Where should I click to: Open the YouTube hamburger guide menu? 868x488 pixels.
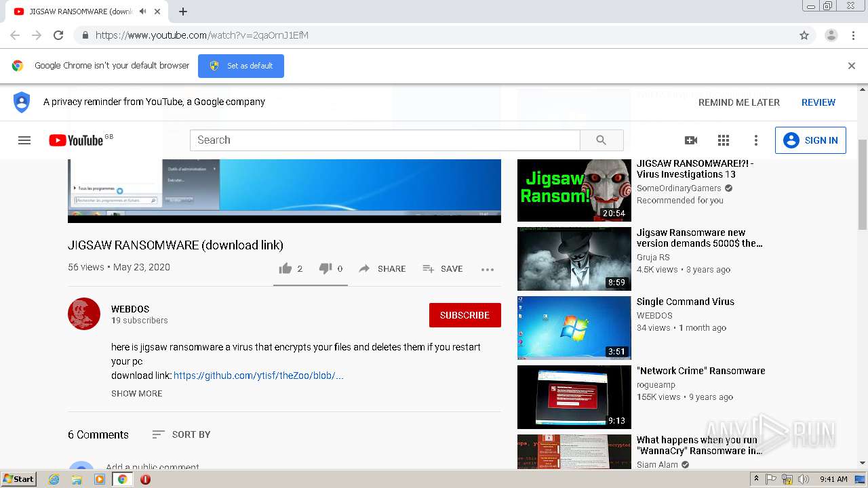[24, 140]
